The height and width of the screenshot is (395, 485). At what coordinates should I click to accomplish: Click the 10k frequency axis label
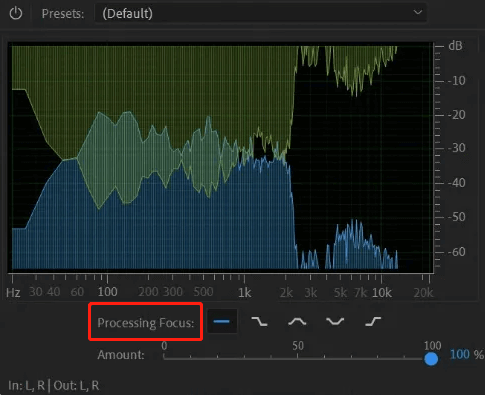pos(382,292)
